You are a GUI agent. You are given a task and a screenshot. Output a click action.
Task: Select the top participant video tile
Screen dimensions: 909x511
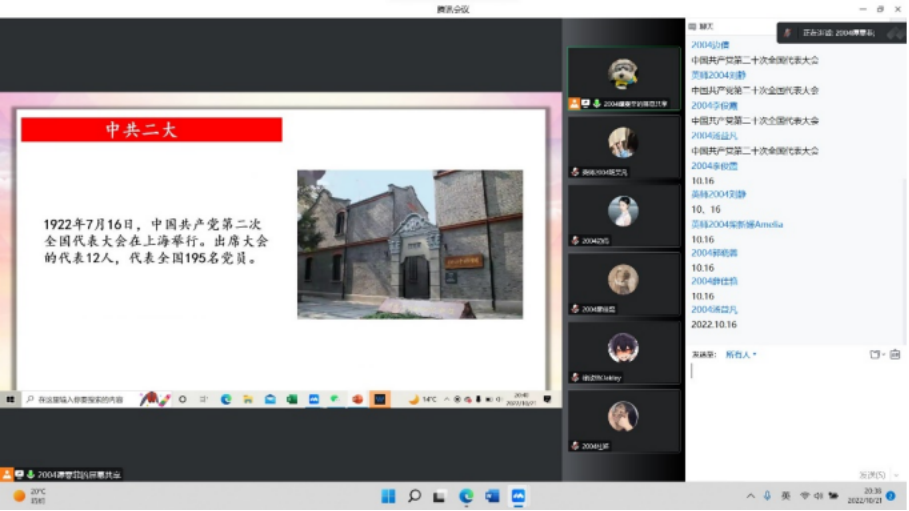(623, 78)
